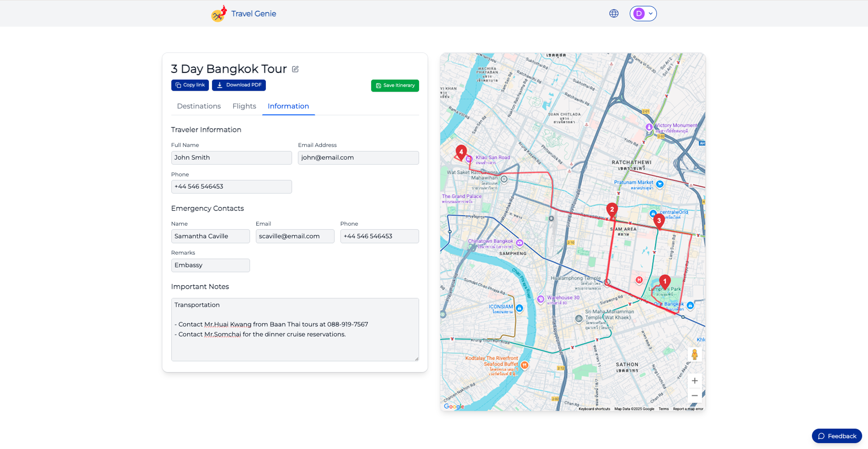Click the Full Name field John Smith

231,157
